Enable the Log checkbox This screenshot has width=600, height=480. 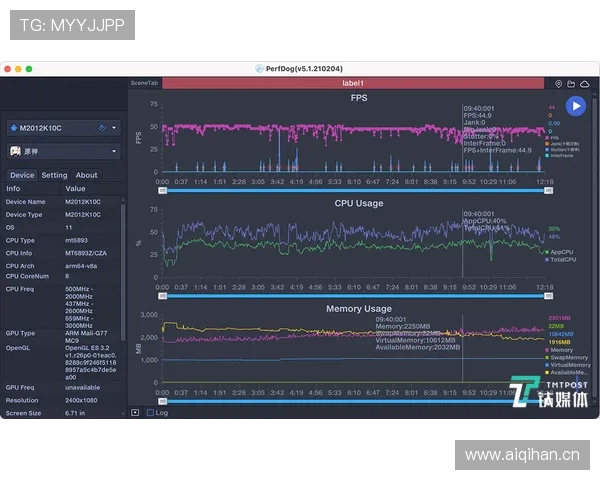(150, 412)
